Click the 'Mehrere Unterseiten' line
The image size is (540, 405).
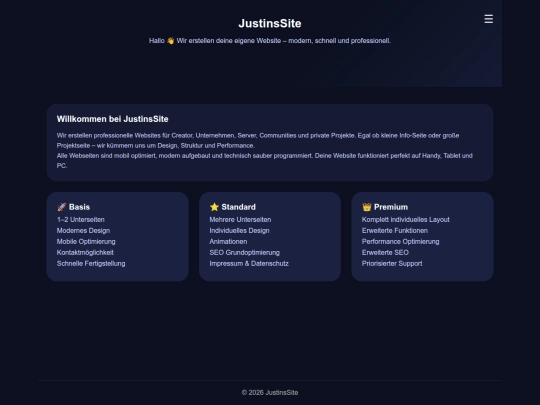240,220
